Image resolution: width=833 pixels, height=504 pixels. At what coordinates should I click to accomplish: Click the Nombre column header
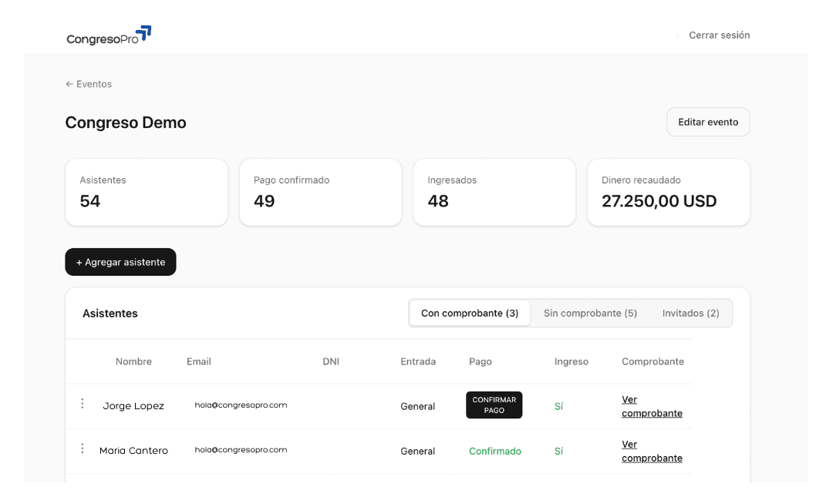[133, 361]
